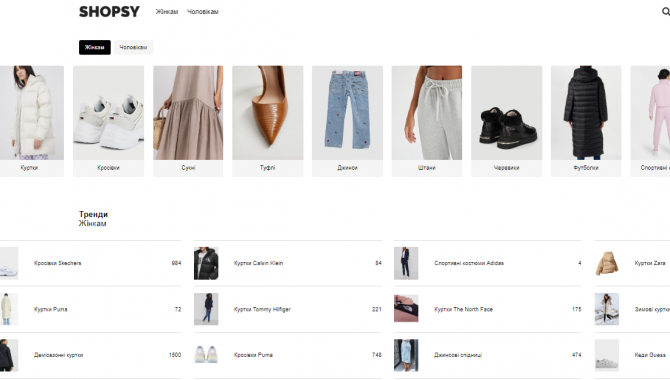Viewport: 670px width, 380px height.
Task: Click count 1500 beside Демісезонні куртки
Action: click(x=175, y=355)
